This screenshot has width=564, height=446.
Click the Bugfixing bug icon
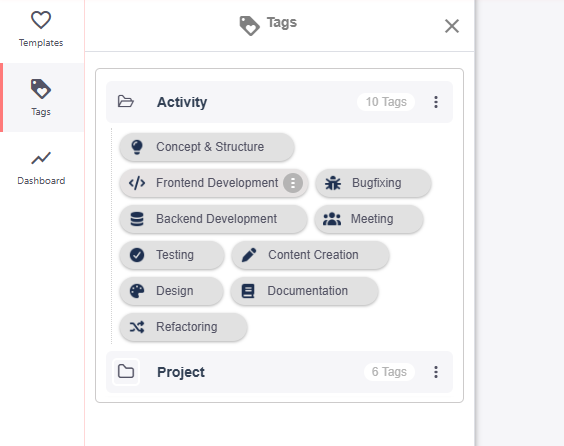coord(333,183)
